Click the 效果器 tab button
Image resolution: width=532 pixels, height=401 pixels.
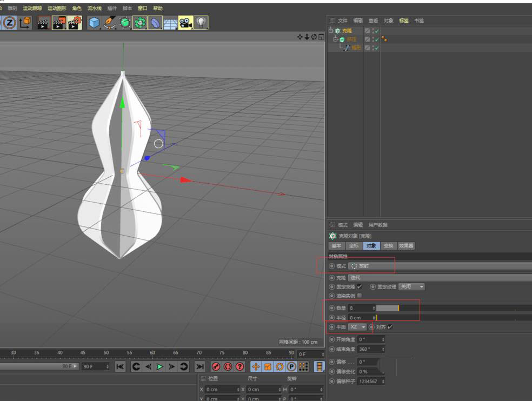[407, 246]
